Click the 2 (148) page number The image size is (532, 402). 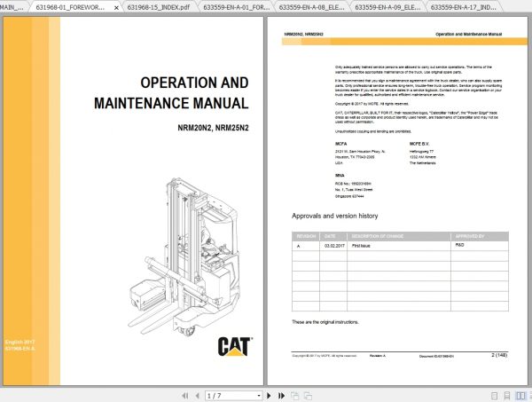click(x=499, y=355)
